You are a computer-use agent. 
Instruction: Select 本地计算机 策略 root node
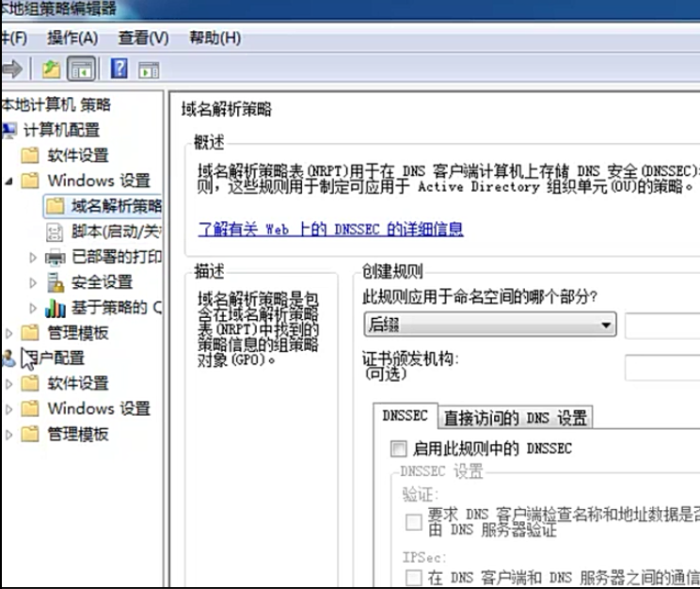click(x=56, y=105)
